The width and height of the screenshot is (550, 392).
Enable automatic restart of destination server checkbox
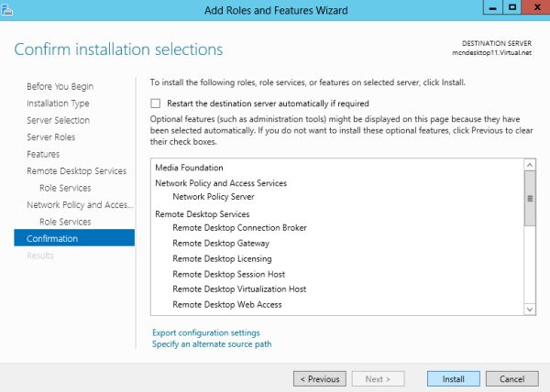[156, 103]
